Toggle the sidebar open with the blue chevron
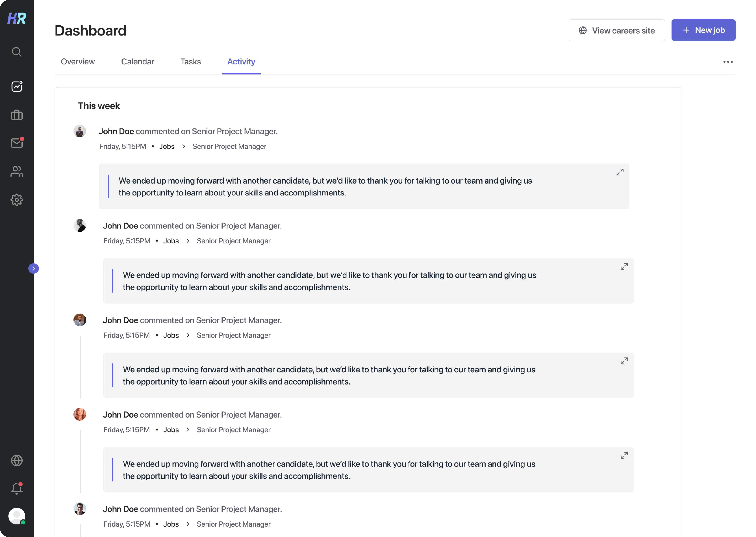The width and height of the screenshot is (756, 537). click(34, 268)
